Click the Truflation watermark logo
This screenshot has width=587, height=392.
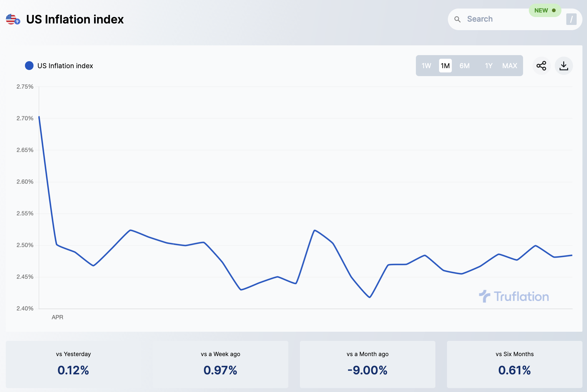[514, 296]
